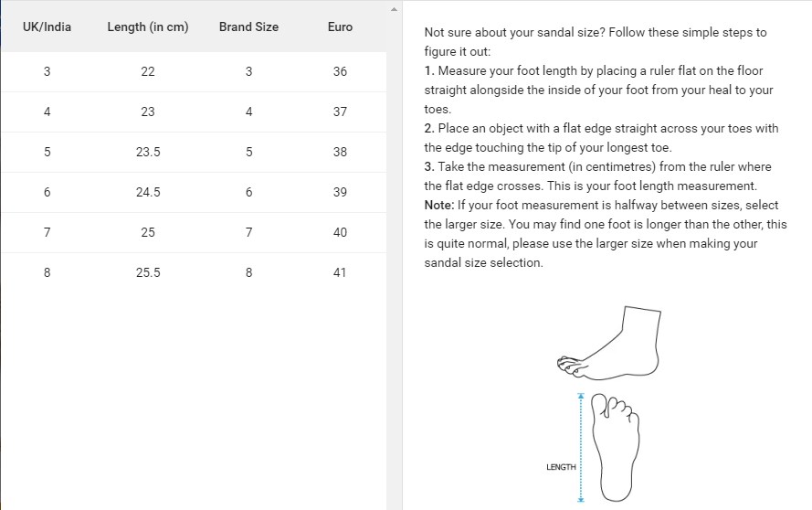Screen dimensions: 812x510
Task: Select the 23 cm length cell
Action: 148,112
